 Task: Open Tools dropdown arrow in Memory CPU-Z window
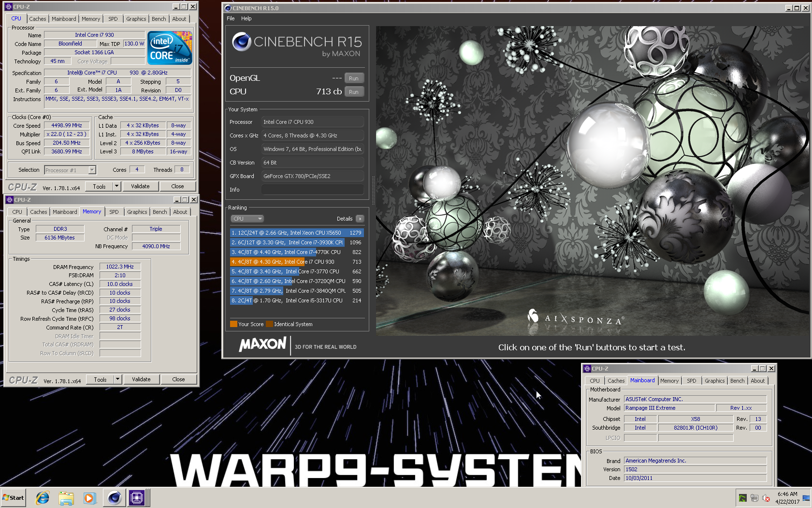(117, 379)
